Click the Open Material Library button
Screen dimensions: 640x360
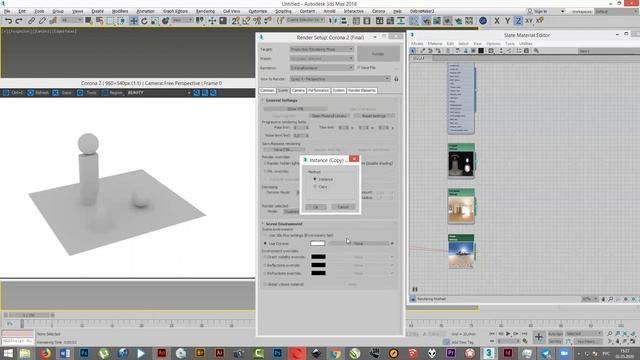[329, 116]
